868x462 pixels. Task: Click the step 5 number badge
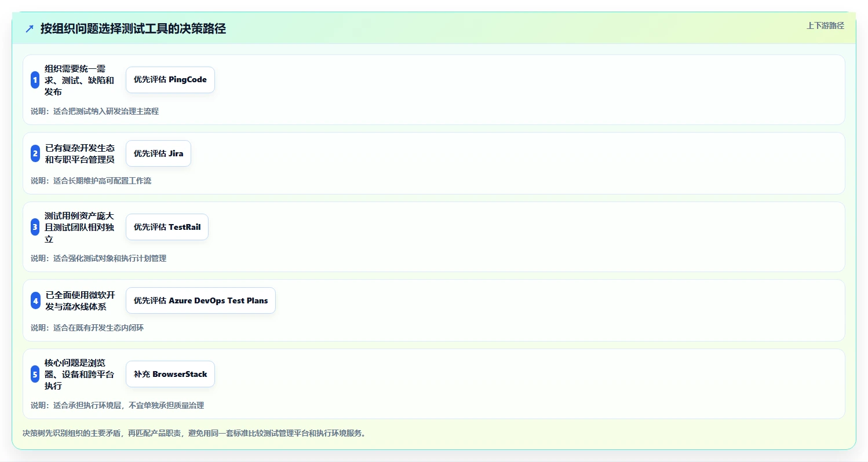35,374
